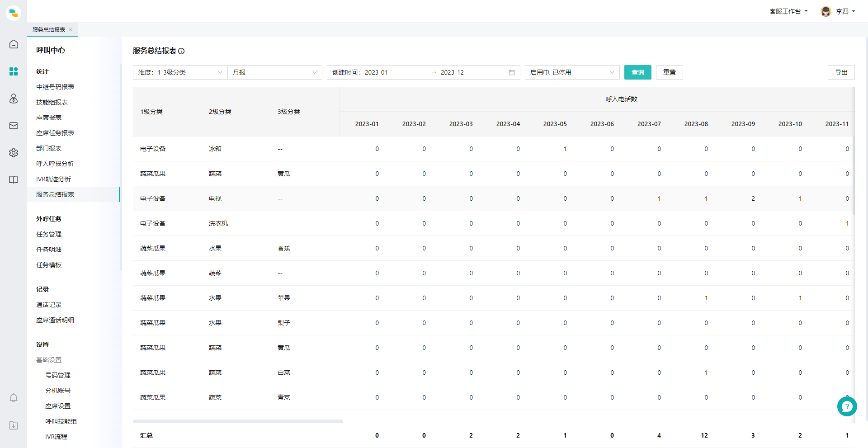Click the 青菜 cell
Image resolution: width=868 pixels, height=448 pixels.
pos(284,397)
